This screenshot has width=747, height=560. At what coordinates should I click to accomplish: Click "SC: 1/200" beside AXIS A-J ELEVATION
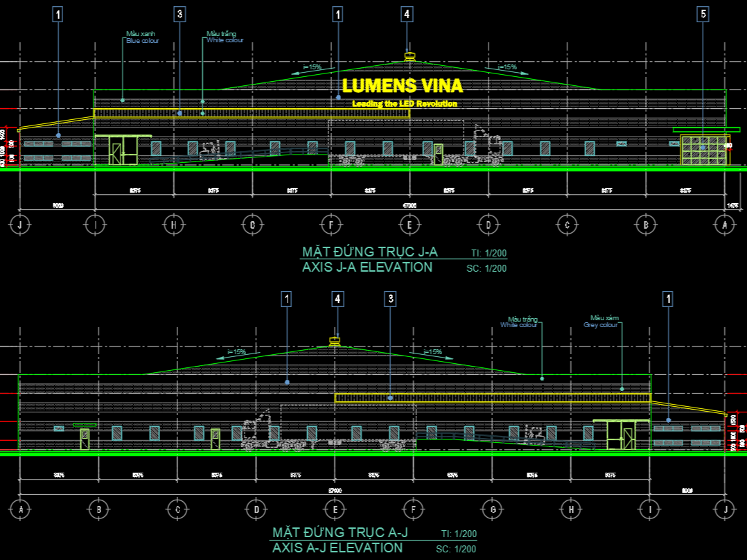click(x=456, y=549)
